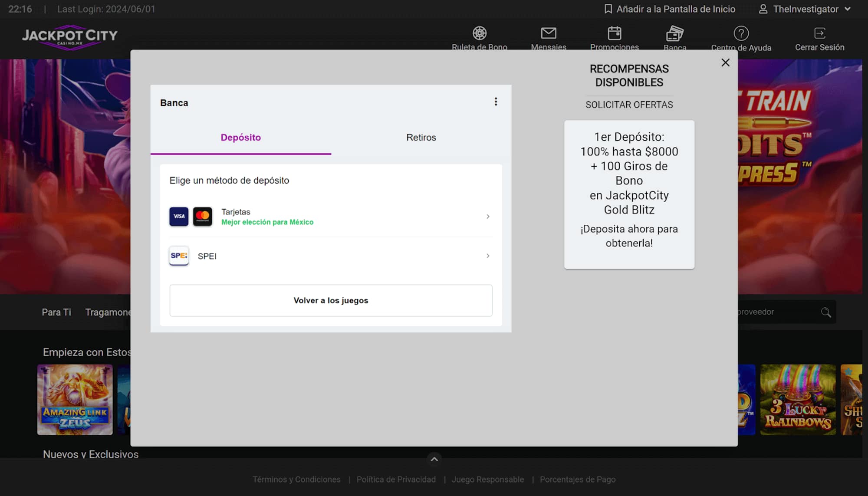Open Amazing Link Zeus game thumbnail
Viewport: 868px width, 496px height.
(x=75, y=400)
